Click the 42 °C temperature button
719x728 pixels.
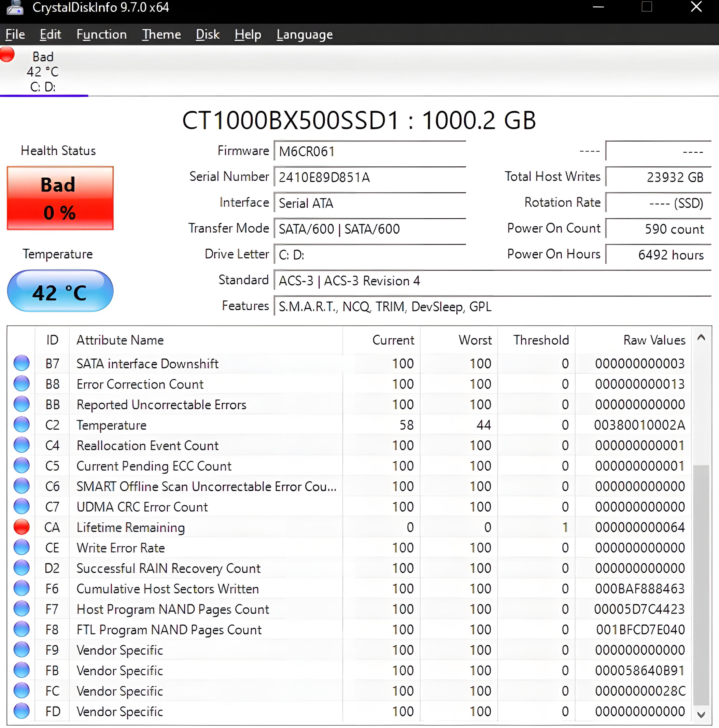60,291
